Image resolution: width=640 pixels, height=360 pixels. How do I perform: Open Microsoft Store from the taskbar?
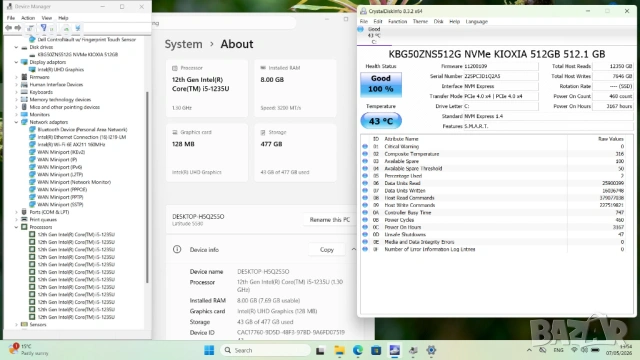coord(376,350)
